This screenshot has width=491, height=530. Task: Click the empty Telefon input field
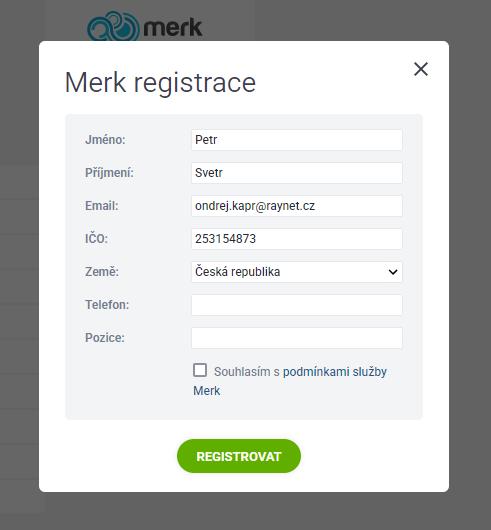[297, 305]
